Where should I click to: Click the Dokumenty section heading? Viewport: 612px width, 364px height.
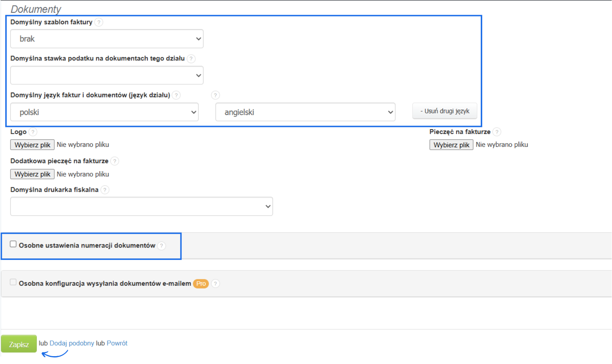(x=36, y=9)
